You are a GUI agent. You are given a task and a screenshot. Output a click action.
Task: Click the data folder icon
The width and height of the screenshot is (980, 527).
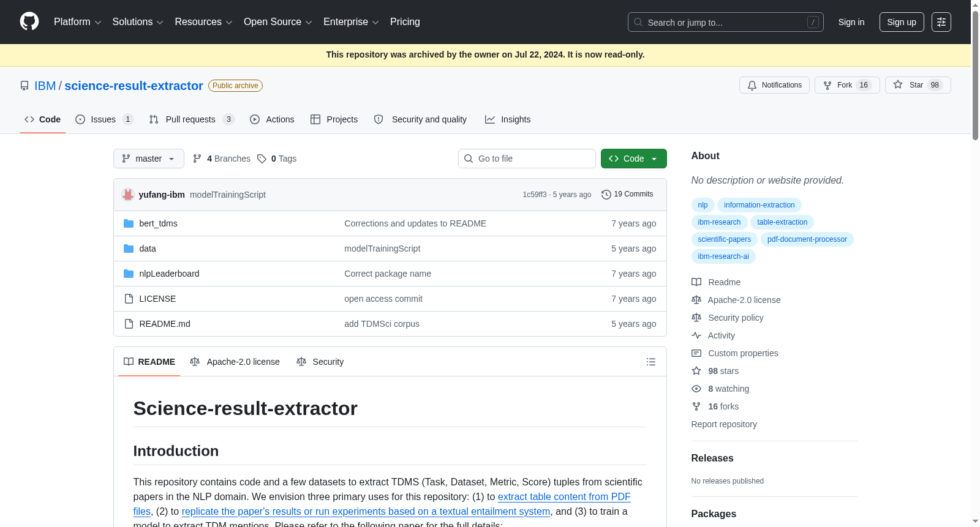[129, 249]
